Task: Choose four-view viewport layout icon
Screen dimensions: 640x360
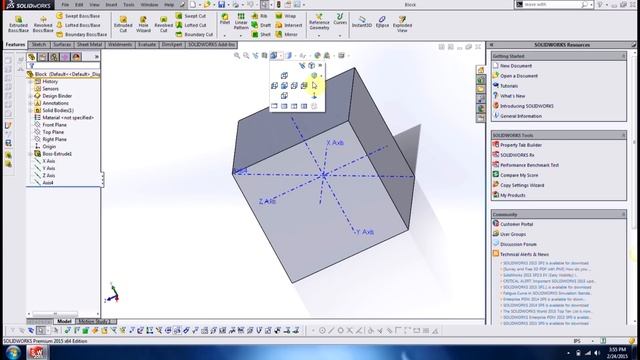Action: (304, 106)
